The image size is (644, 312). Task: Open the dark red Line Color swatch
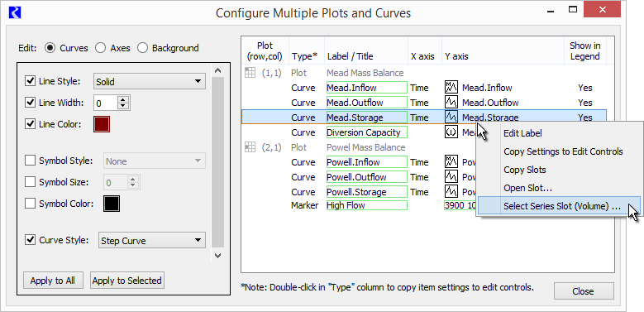tap(102, 124)
